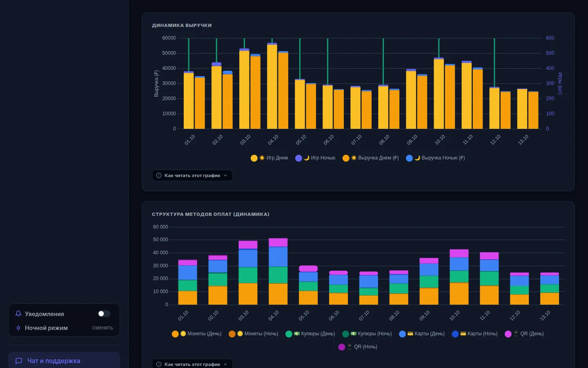Viewport: 588px width, 368px height.
Task: Click the СМЕНИТЬ button for night mode
Action: click(x=102, y=328)
